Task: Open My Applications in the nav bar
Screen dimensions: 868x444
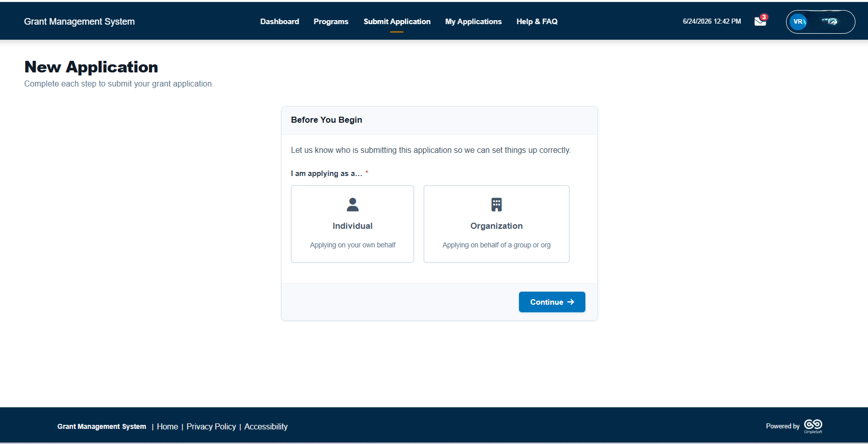Action: tap(473, 22)
